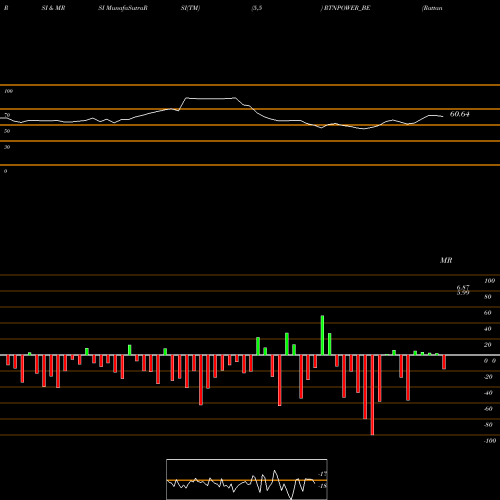Click the MR axis label -80
The image size is (500, 500).
coord(488,425)
